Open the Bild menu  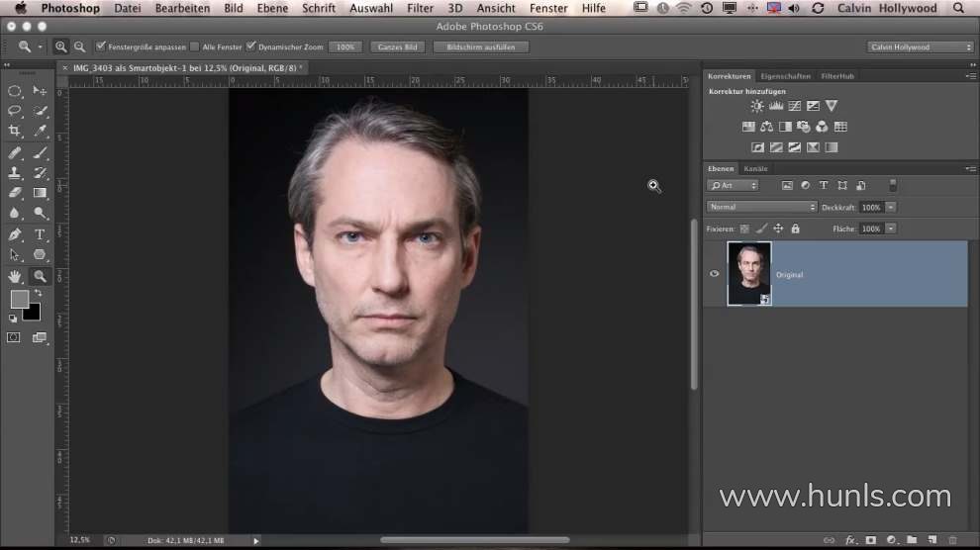[x=234, y=8]
